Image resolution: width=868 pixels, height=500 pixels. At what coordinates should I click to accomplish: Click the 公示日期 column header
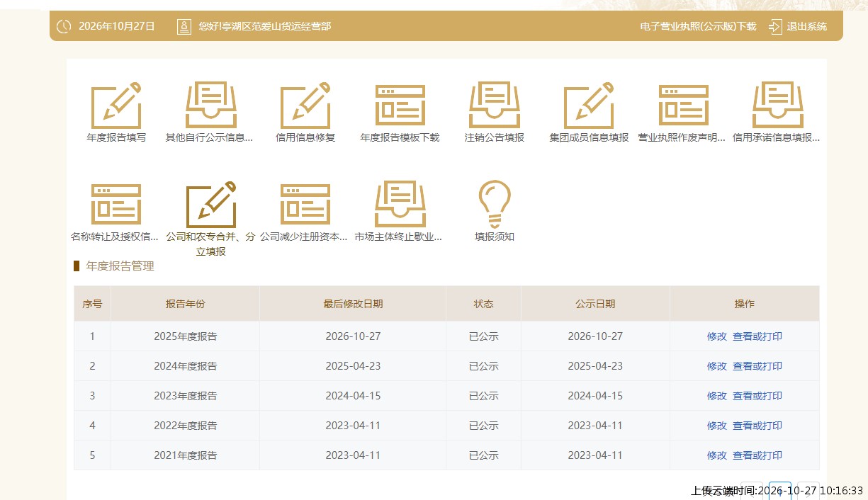click(595, 304)
